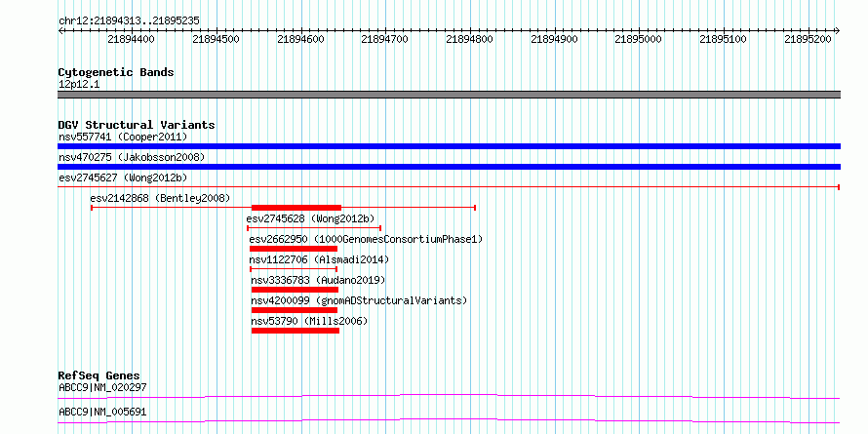Click the 12p12.1 band label
Viewport: 868px width, 434px height.
(x=79, y=85)
